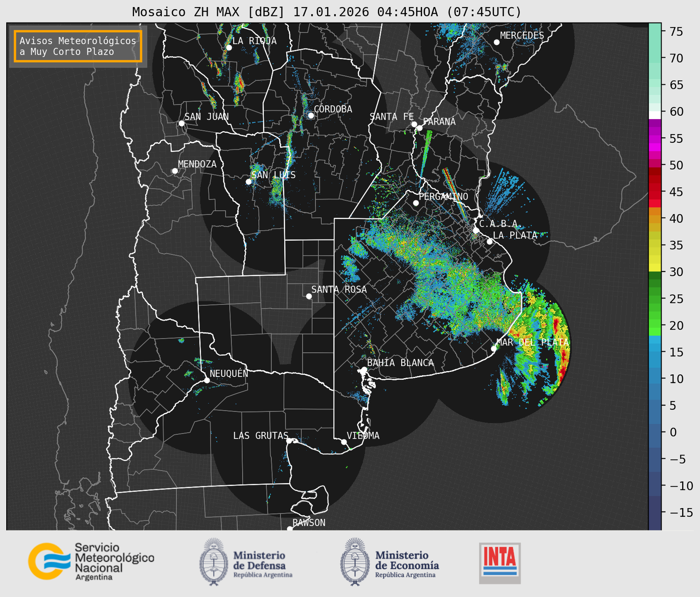Image resolution: width=700 pixels, height=597 pixels.
Task: Click the La Rioja city marker dot
Action: tap(229, 48)
